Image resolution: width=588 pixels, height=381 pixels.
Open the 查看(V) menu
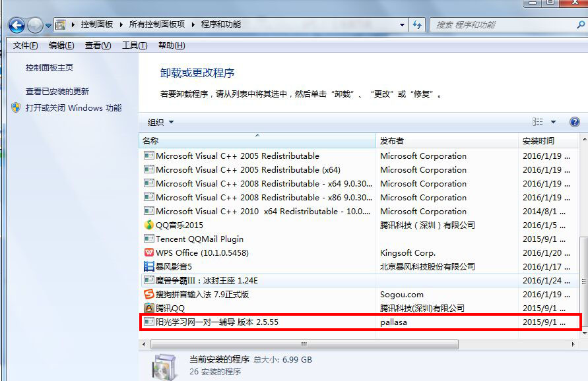pos(98,45)
